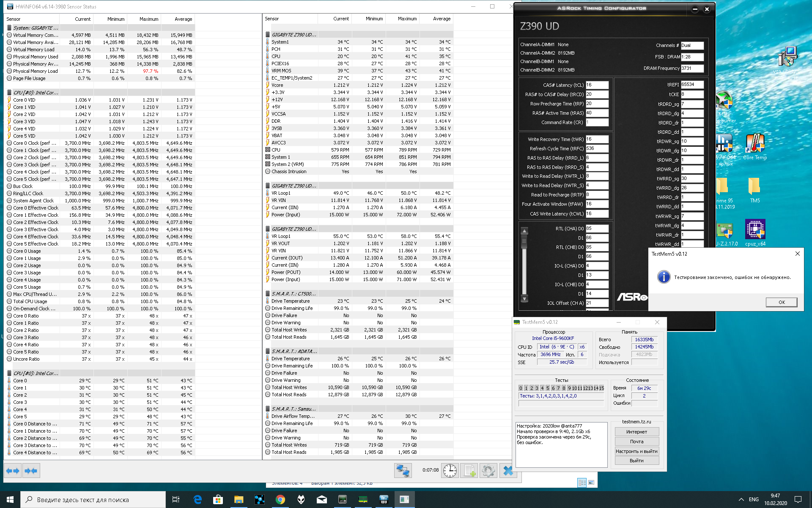Screen dimensions: 812x508
Task: Click the Настроить и выйти button
Action: [x=636, y=451]
